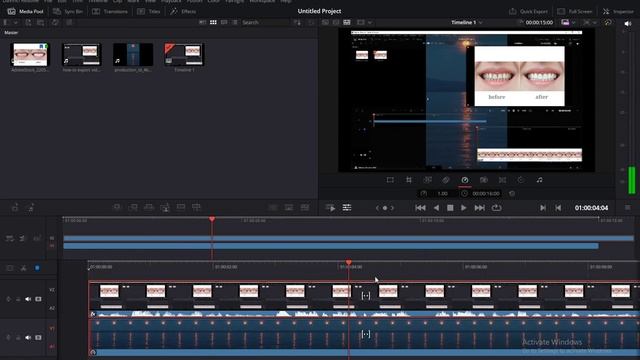Switch media pool to metadata view
The height and width of the screenshot is (360, 640).
[x=202, y=22]
